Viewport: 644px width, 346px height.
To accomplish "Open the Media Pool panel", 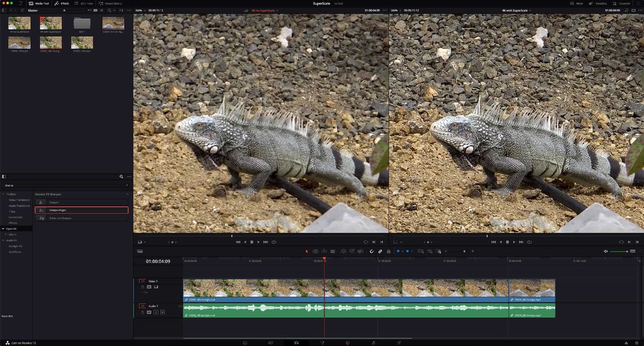I will (39, 4).
